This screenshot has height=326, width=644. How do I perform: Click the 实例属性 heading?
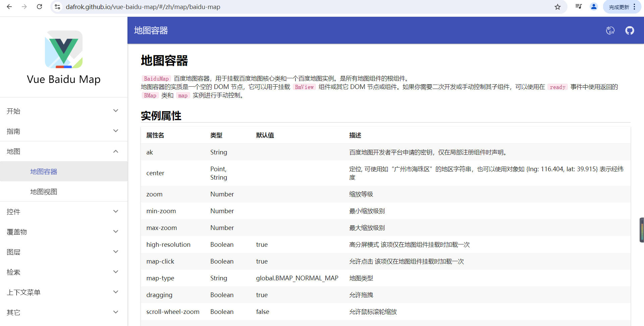pyautogui.click(x=161, y=116)
